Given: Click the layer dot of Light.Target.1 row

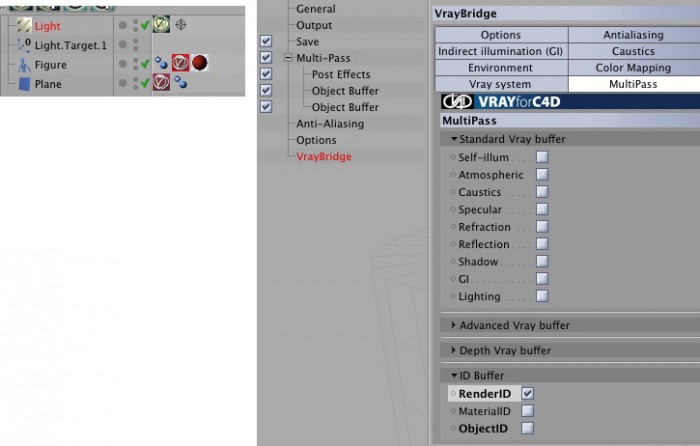Looking at the screenshot, I should 122,45.
